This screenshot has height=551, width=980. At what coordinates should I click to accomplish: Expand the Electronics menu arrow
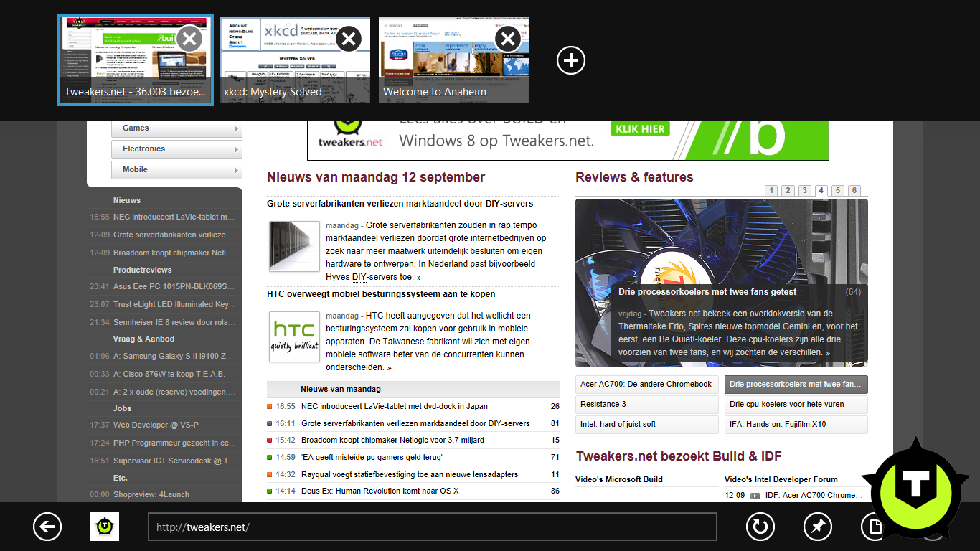(237, 149)
